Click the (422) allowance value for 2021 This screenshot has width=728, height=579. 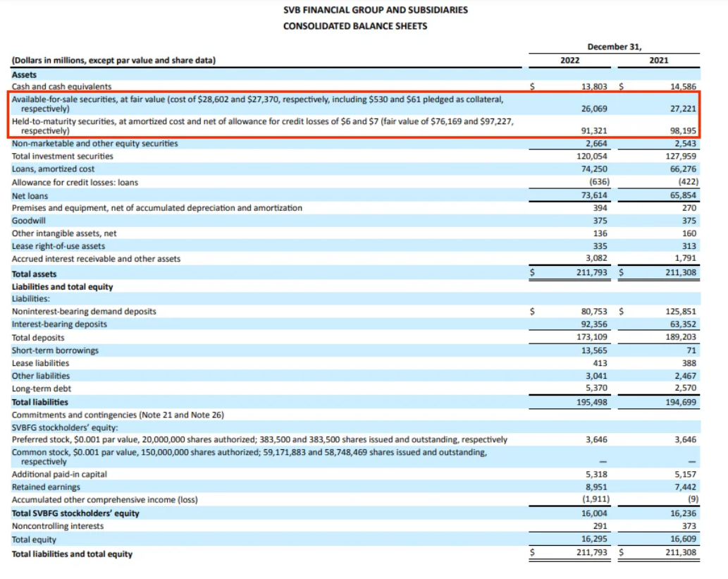688,182
